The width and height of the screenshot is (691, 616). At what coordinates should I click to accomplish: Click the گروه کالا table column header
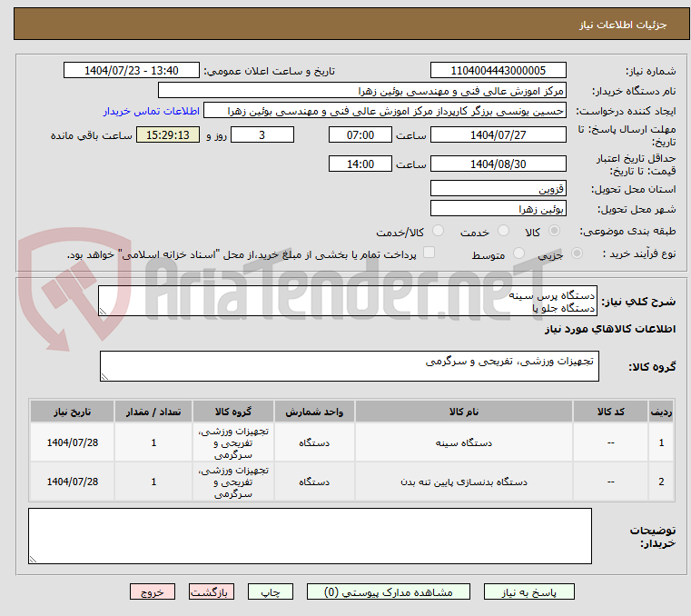click(233, 412)
